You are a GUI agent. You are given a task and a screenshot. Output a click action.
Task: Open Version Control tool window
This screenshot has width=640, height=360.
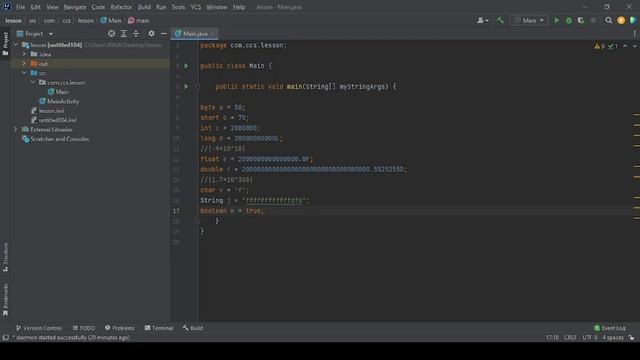click(x=39, y=328)
